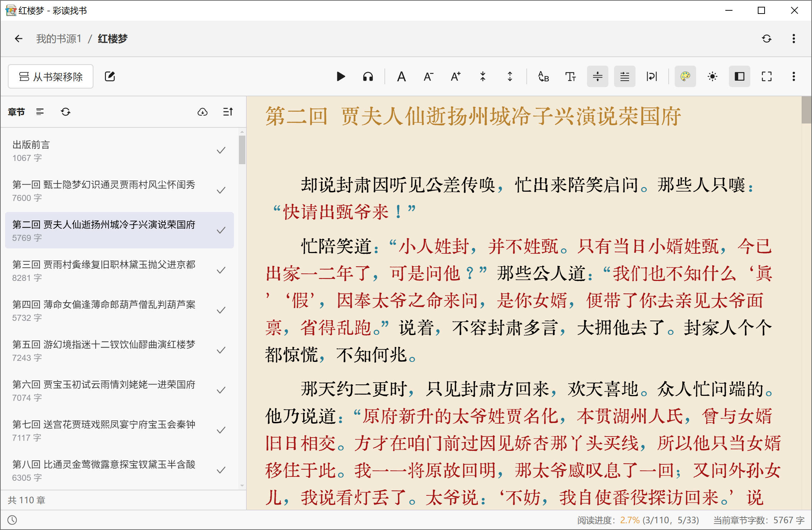
Task: Open chapter 出版前言
Action: click(119, 151)
